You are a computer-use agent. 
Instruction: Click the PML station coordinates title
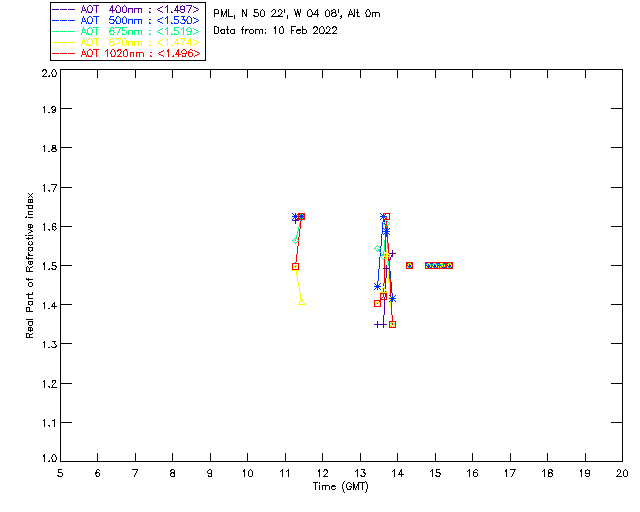tap(297, 14)
